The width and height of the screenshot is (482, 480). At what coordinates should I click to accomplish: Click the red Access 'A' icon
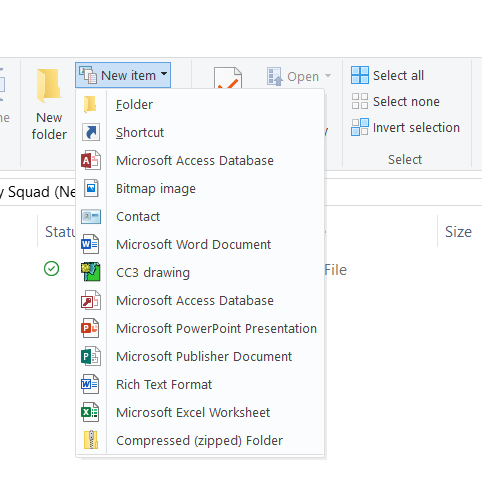tap(91, 161)
